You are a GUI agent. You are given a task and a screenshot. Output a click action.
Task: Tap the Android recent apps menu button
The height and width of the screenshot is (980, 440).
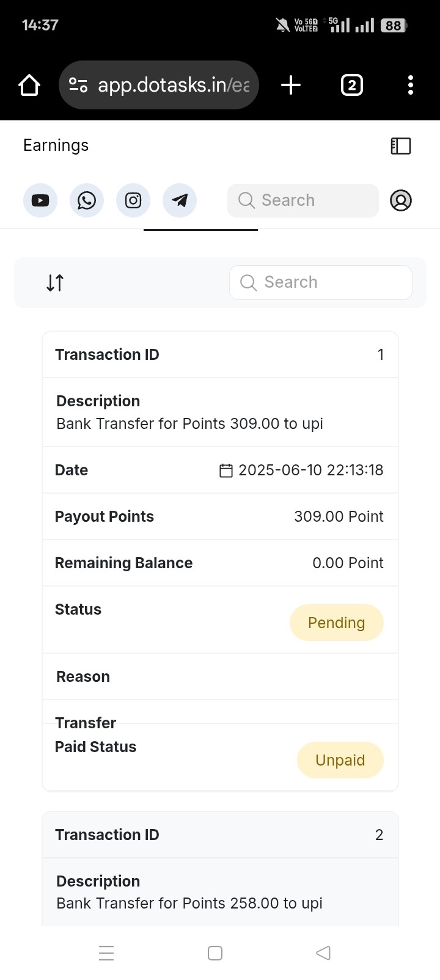[106, 953]
